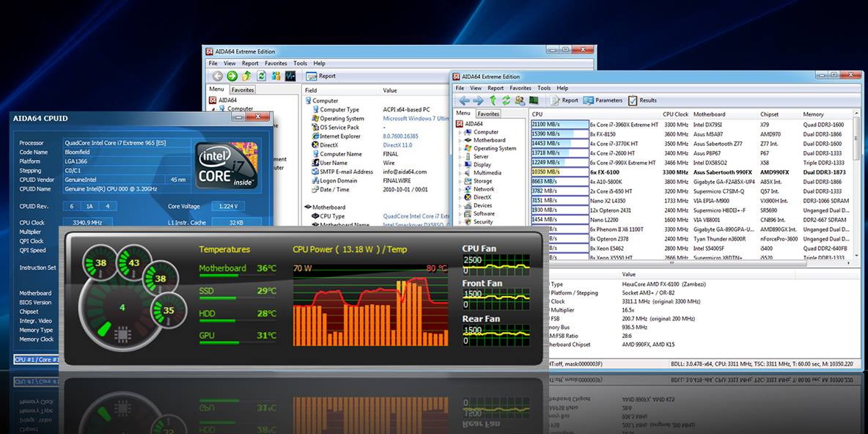Image resolution: width=868 pixels, height=434 pixels.
Task: Open the Help menu in the benchmark window
Action: tap(562, 88)
